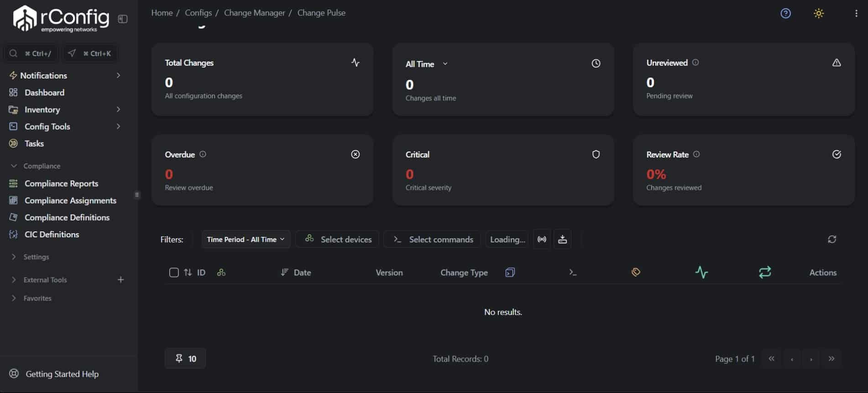Viewport: 868px width, 393px height.
Task: Expand the Config Tools chevron
Action: click(118, 126)
